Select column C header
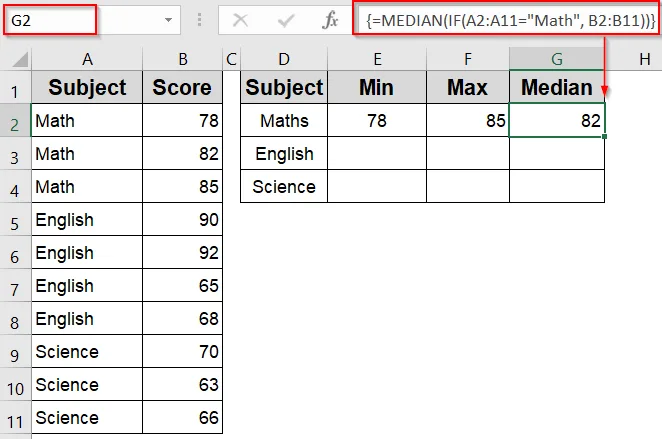Screen dimensions: 662x439 (x=231, y=59)
